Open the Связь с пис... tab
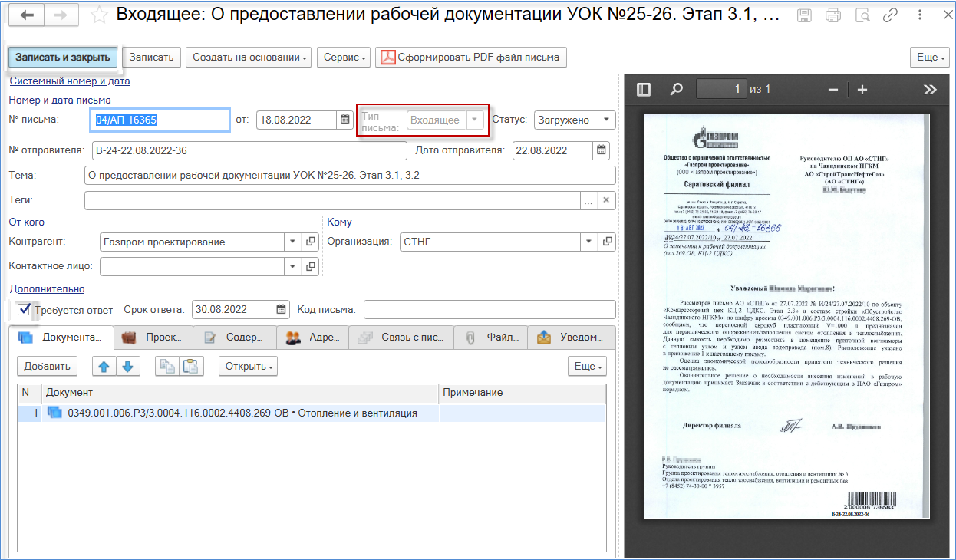The image size is (956, 560). tap(401, 337)
